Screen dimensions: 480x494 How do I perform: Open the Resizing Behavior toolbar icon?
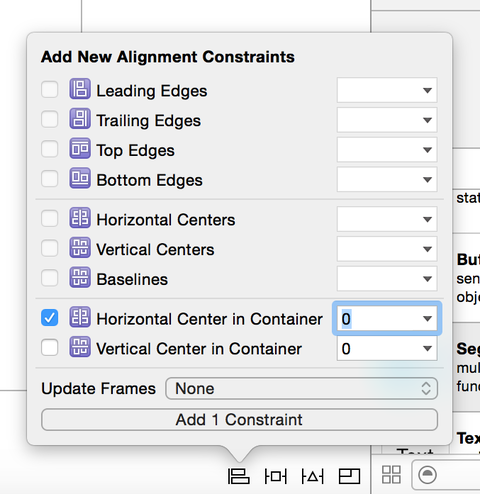coord(349,476)
